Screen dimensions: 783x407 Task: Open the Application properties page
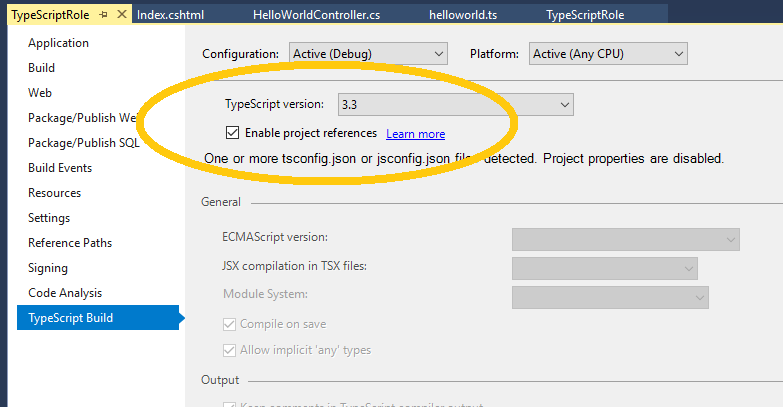(x=58, y=43)
